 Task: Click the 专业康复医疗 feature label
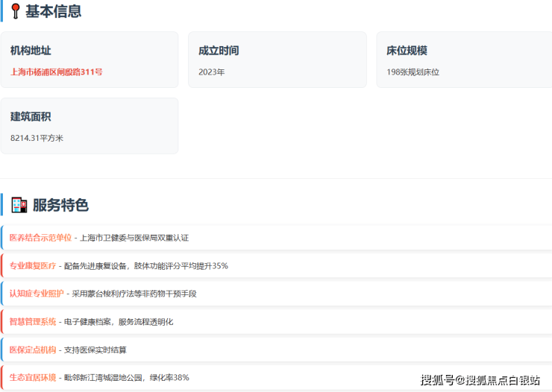(x=32, y=266)
